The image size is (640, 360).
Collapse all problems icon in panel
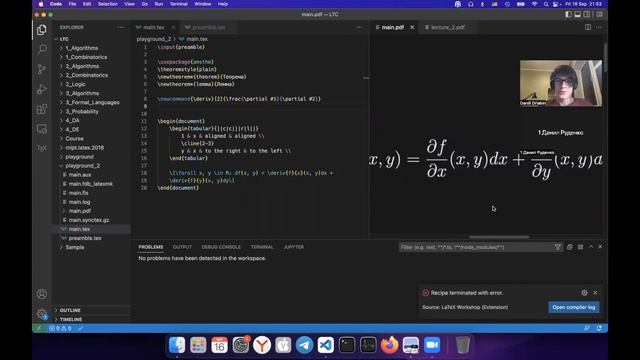pyautogui.click(x=569, y=247)
